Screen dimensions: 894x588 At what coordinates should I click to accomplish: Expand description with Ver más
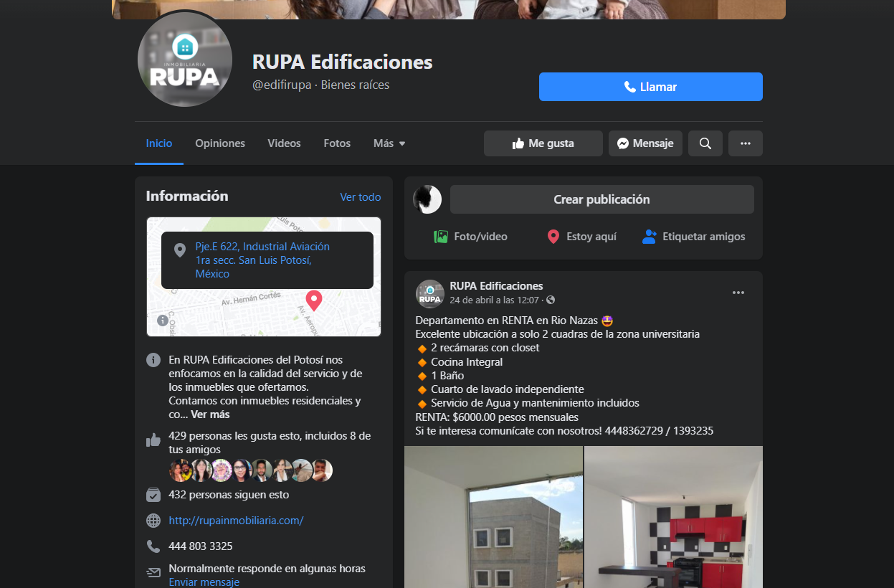(210, 414)
